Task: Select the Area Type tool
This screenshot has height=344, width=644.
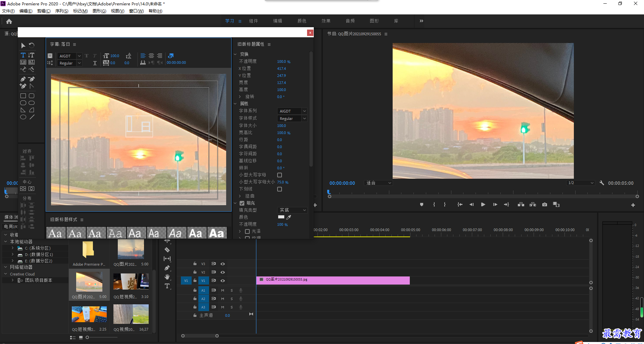Action: coord(23,62)
